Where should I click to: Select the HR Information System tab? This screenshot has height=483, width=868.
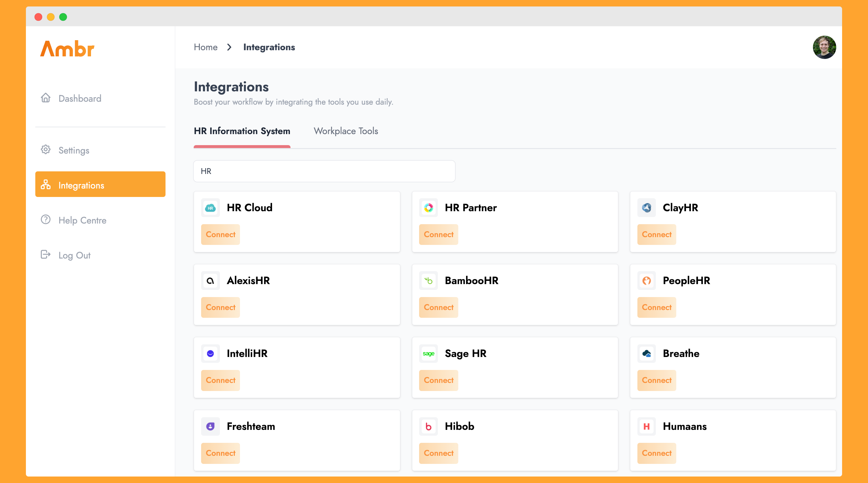(x=242, y=131)
